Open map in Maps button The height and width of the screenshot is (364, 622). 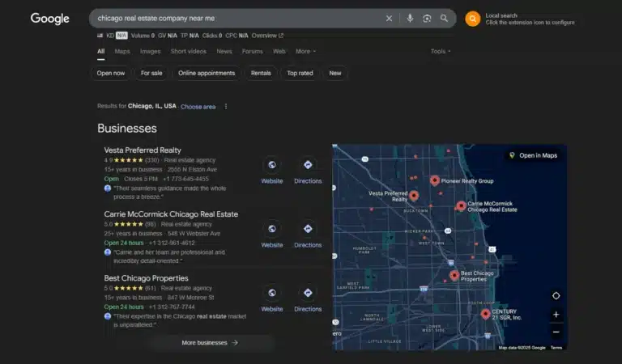point(534,155)
